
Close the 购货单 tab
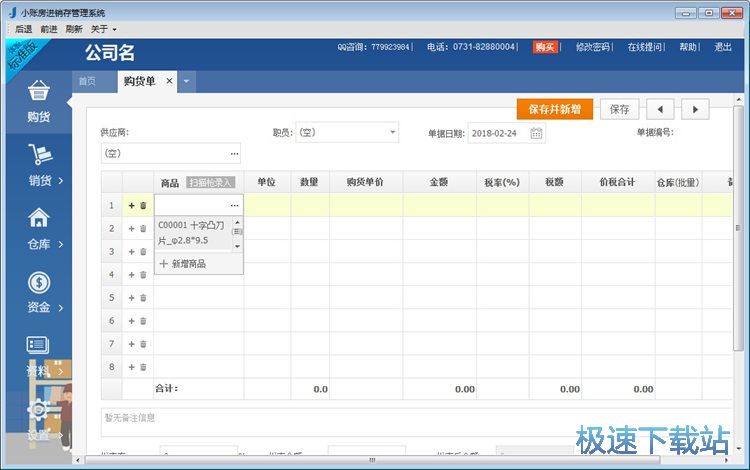point(169,81)
